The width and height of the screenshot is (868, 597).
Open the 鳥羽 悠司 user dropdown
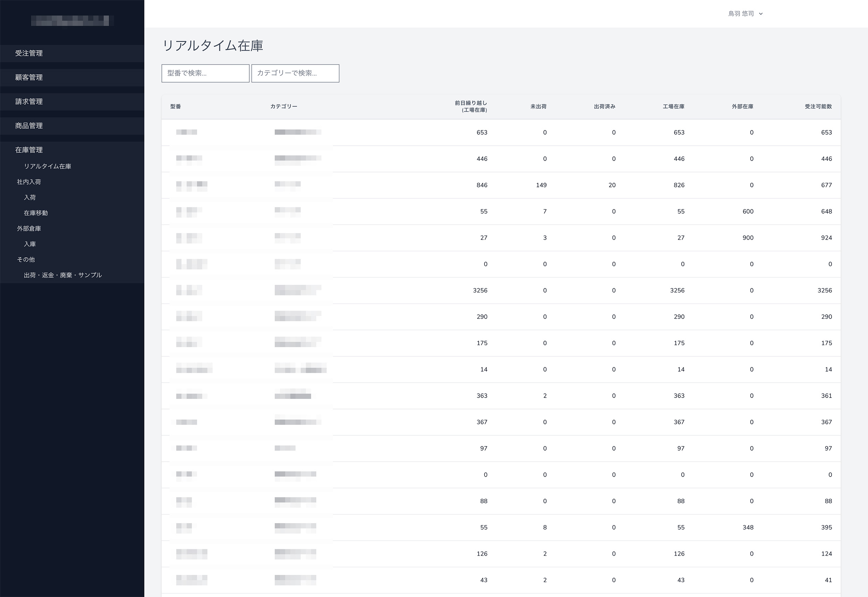(741, 14)
